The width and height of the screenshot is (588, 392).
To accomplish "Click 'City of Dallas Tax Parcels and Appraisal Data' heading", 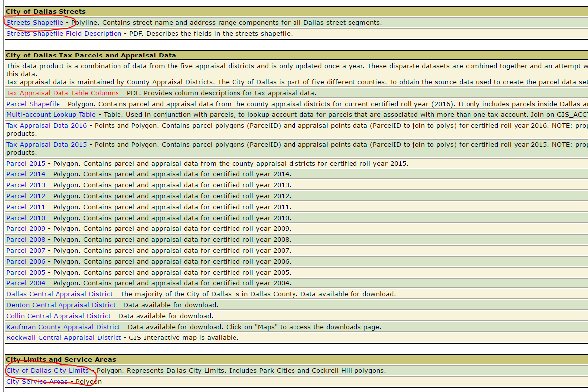I will [91, 55].
